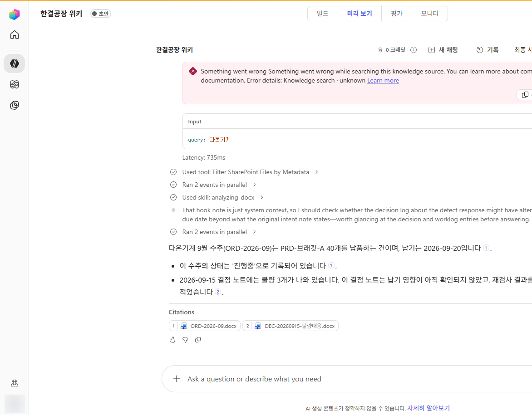Click the Latency: 735ms text

click(x=203, y=157)
